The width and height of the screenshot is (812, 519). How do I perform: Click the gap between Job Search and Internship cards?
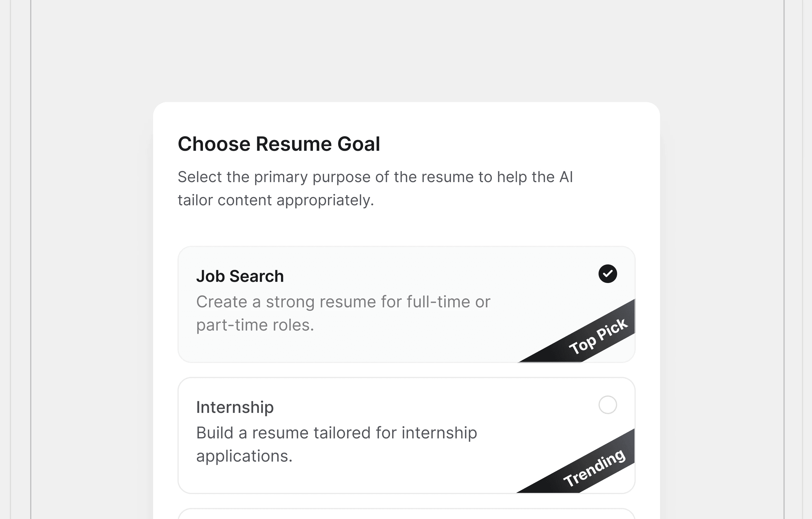(x=406, y=370)
